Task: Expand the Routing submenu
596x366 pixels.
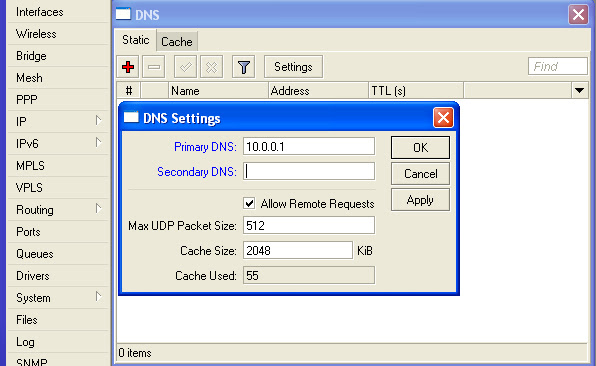Action: pyautogui.click(x=98, y=209)
